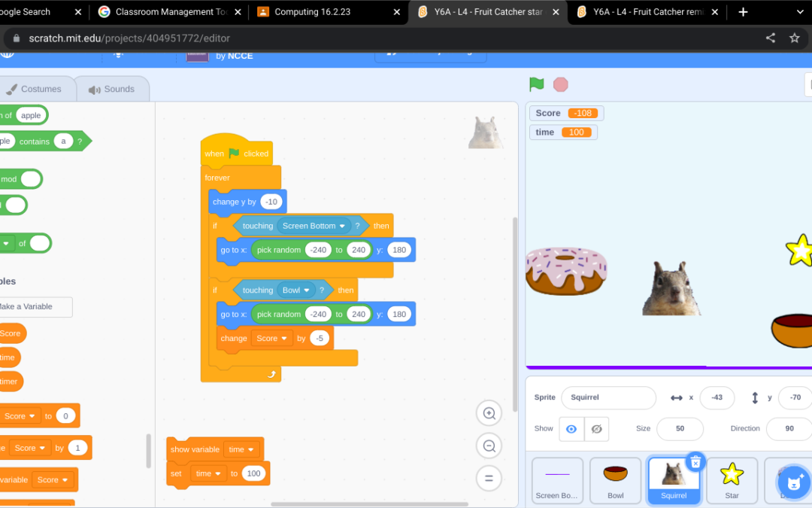
Task: Zoom in on the code area
Action: [x=489, y=413]
